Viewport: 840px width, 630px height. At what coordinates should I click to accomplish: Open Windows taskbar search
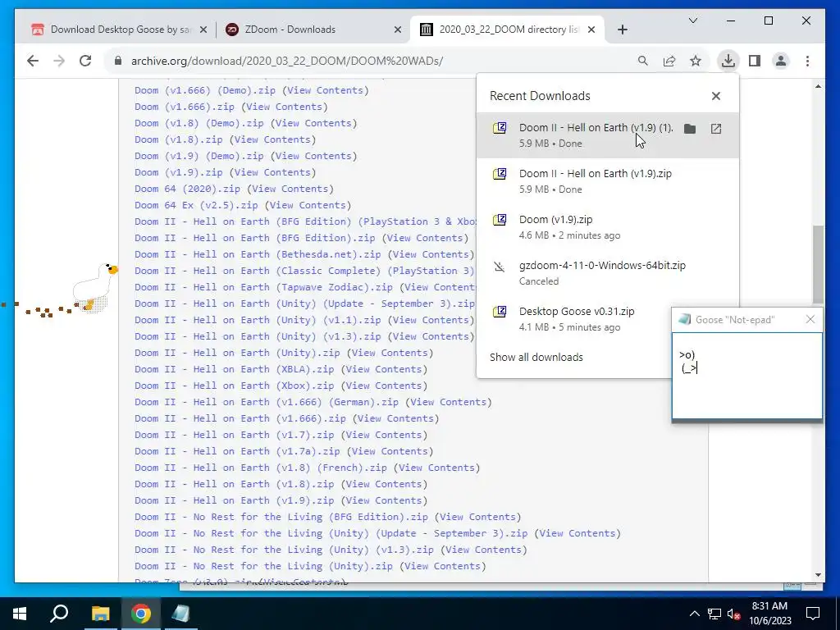tap(59, 614)
